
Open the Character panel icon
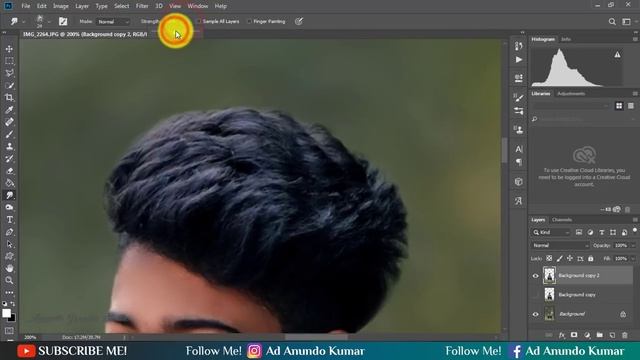(x=518, y=149)
